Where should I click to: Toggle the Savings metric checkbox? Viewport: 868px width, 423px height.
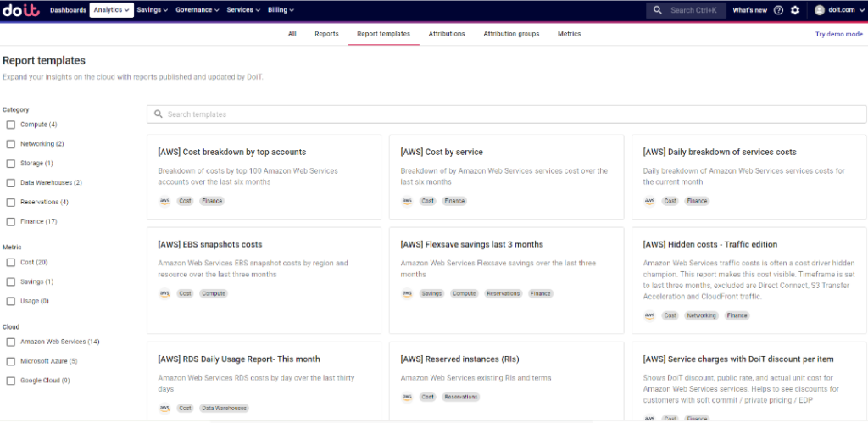(11, 281)
